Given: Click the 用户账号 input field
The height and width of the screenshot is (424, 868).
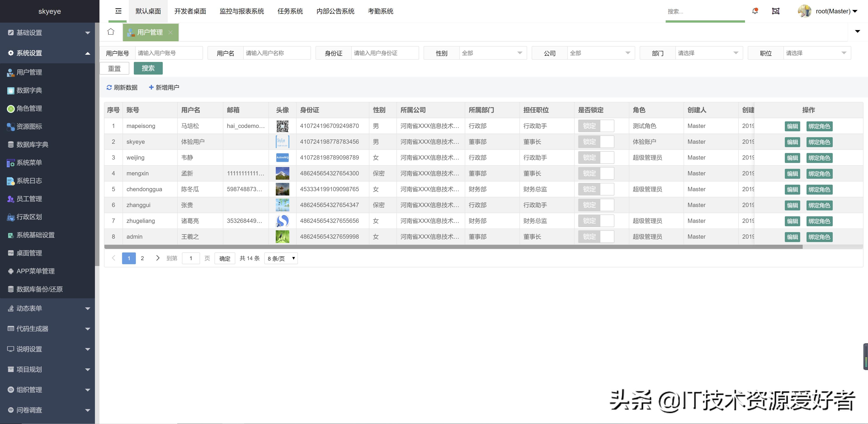Looking at the screenshot, I should click(x=169, y=53).
